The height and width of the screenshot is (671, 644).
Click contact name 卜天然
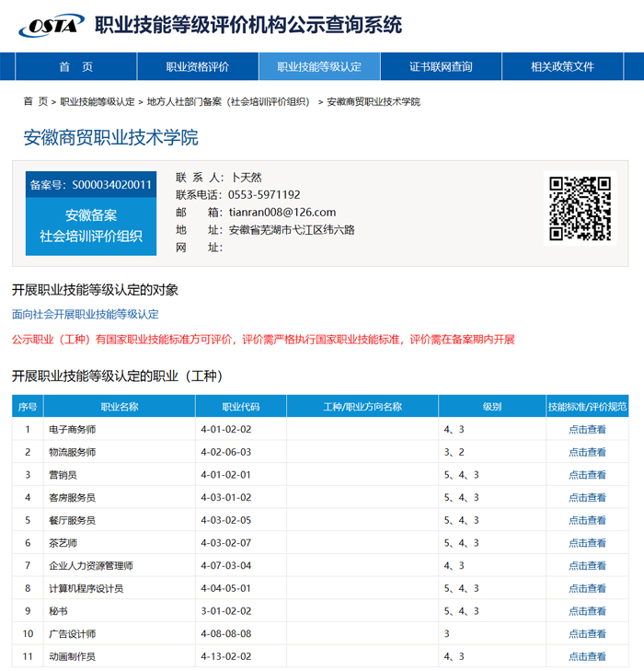coord(246,177)
